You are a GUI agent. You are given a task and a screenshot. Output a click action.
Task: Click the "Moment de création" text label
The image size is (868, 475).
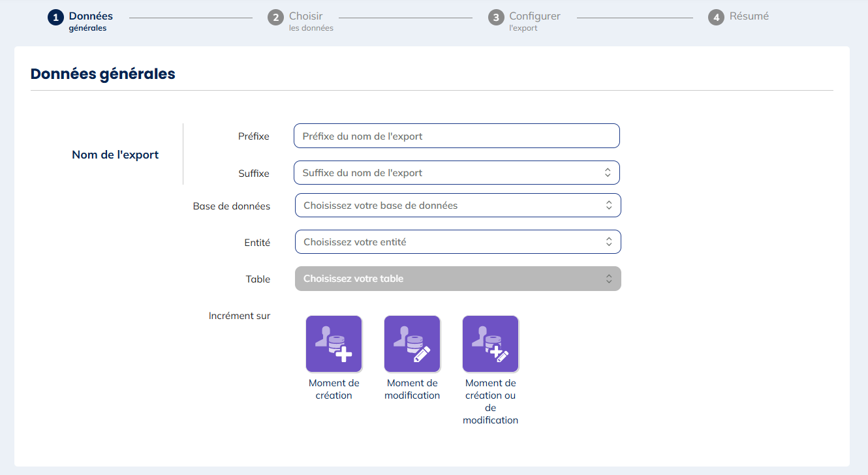point(333,389)
